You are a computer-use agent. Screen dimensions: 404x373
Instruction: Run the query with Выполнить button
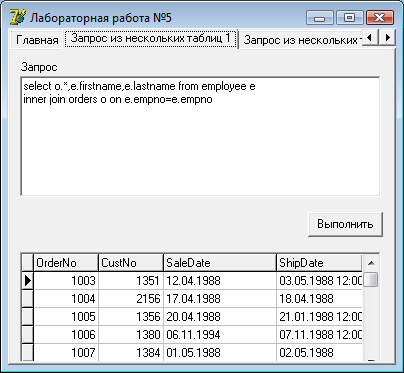(x=345, y=224)
